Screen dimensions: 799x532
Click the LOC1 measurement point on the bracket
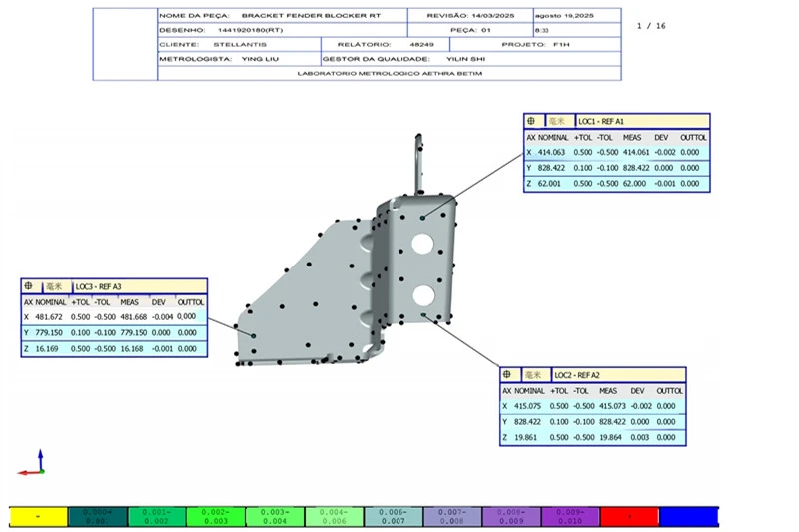(422, 218)
